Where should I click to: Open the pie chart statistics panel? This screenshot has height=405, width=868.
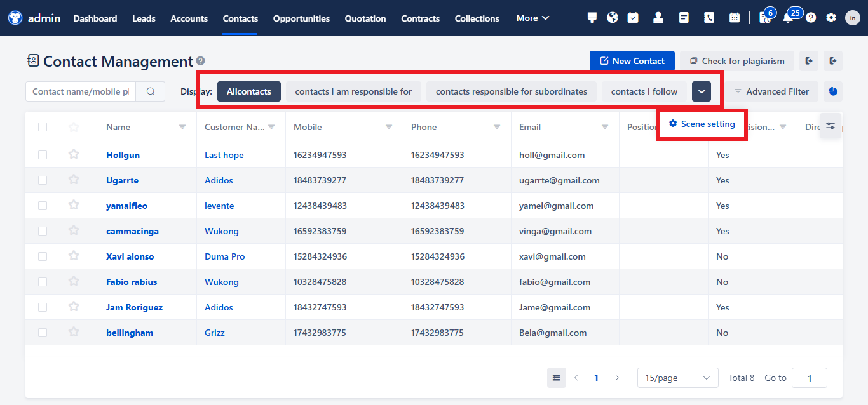(832, 91)
